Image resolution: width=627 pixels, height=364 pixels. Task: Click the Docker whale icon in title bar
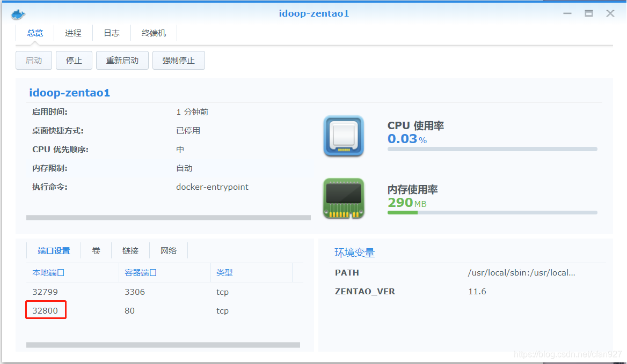pyautogui.click(x=18, y=15)
